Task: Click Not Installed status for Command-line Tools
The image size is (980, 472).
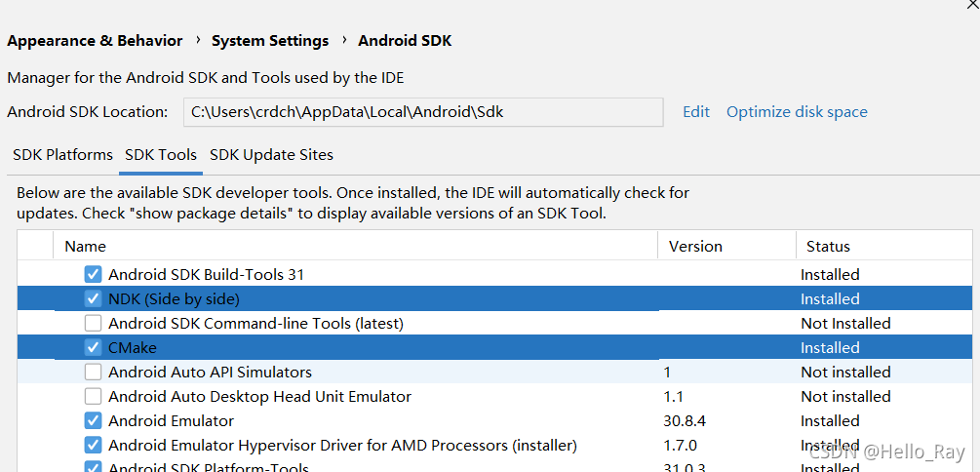Action: (x=845, y=323)
